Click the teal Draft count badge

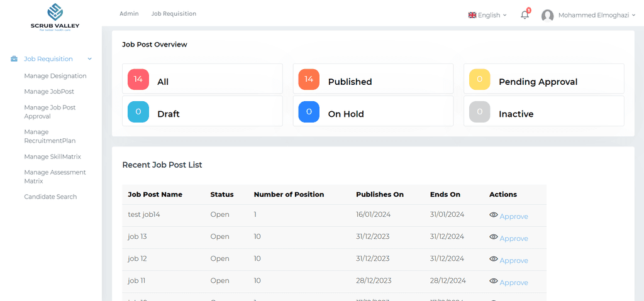[138, 112]
